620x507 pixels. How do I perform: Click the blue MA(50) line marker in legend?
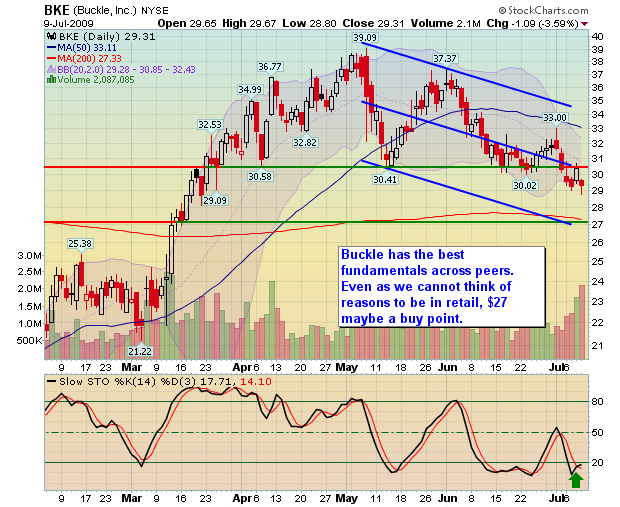point(52,48)
